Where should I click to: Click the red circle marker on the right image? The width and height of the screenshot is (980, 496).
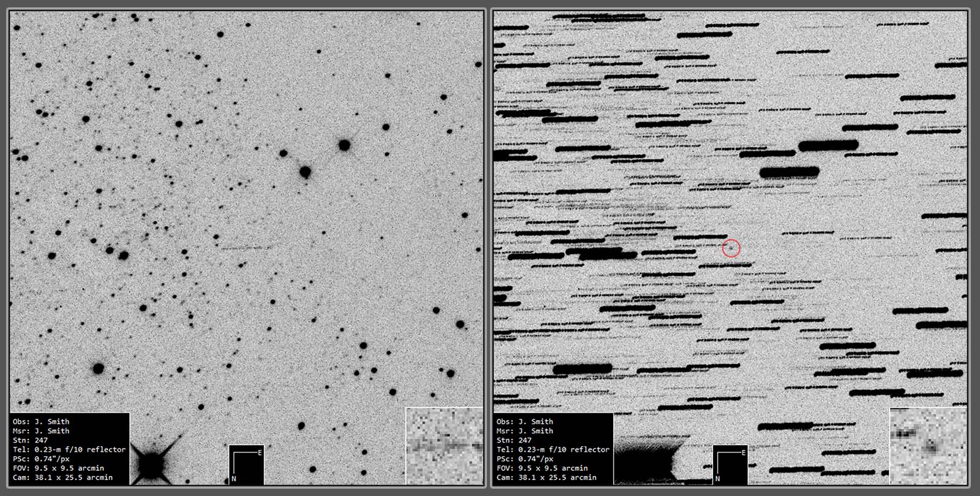(731, 248)
